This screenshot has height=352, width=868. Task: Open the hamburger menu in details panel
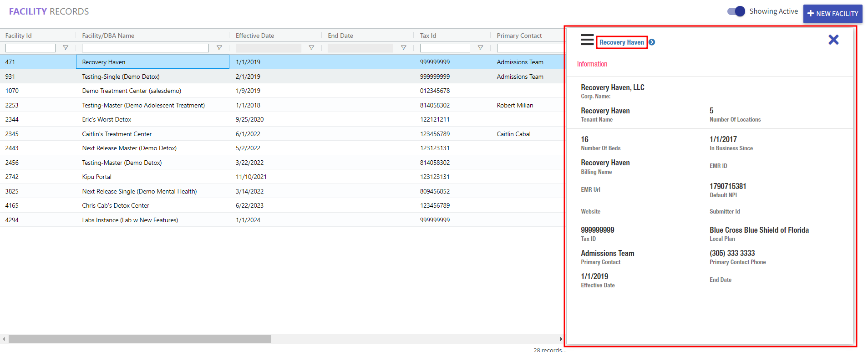587,40
